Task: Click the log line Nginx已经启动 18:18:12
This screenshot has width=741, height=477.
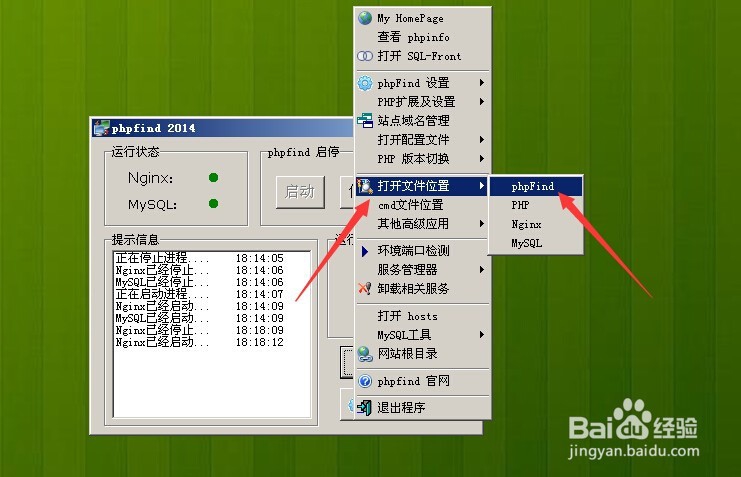Action: [199, 342]
